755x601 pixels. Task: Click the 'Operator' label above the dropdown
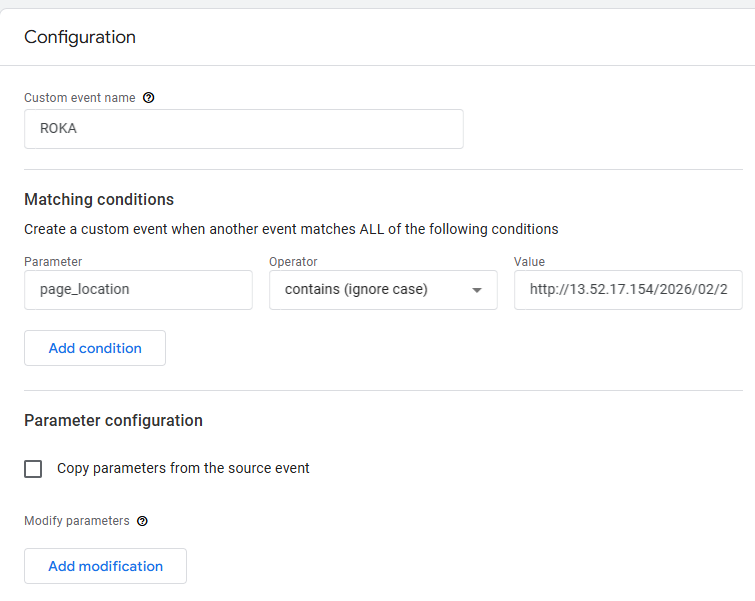[x=293, y=261]
